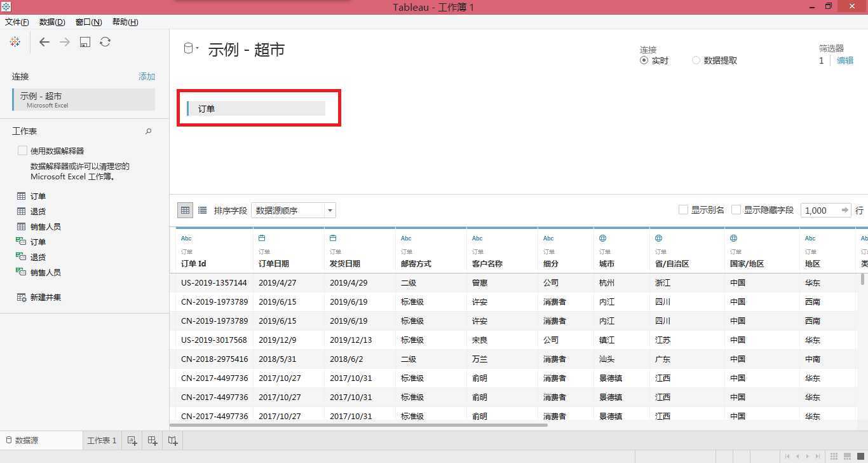
Task: Click the date type icon of 订单日期
Action: pyautogui.click(x=262, y=238)
